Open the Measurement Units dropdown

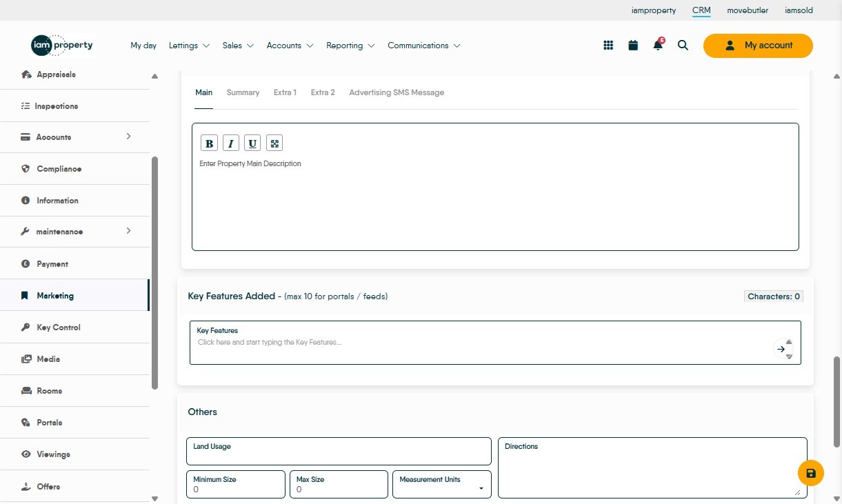tap(441, 484)
